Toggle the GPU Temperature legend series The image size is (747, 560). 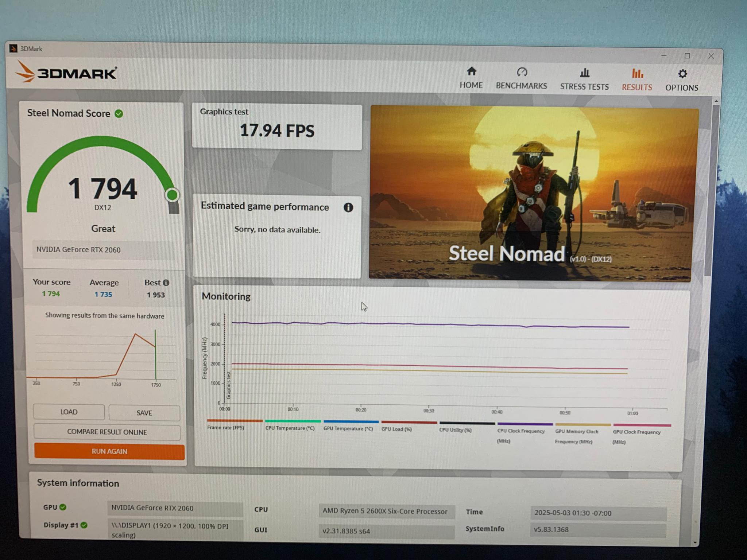coord(351,426)
